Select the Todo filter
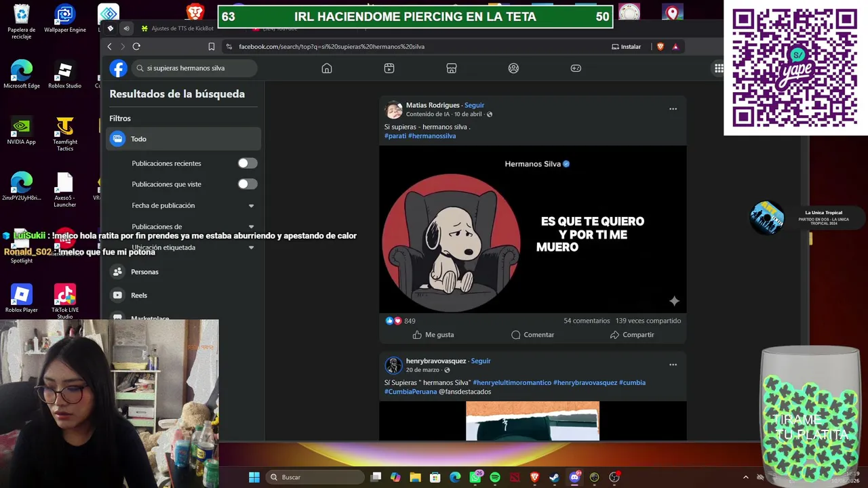 point(184,139)
